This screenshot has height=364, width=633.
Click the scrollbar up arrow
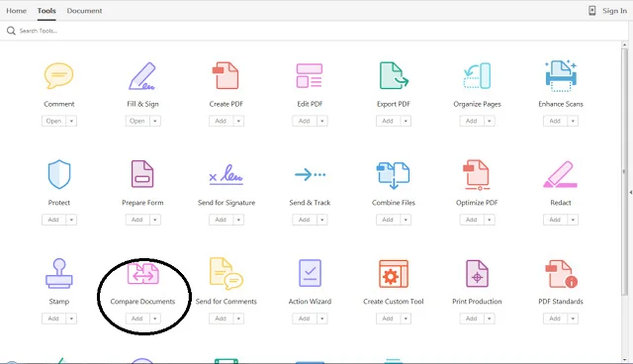point(624,45)
